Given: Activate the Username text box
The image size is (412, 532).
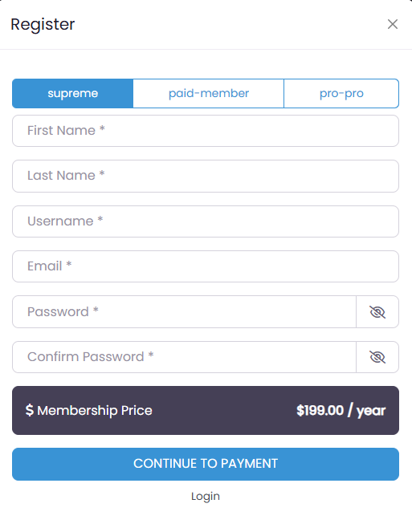Looking at the screenshot, I should [206, 221].
